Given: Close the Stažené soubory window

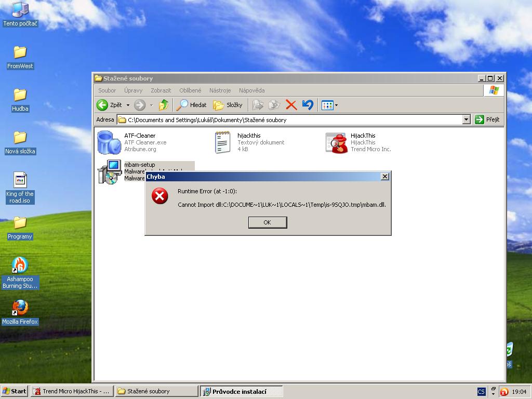Looking at the screenshot, I should pyautogui.click(x=499, y=78).
